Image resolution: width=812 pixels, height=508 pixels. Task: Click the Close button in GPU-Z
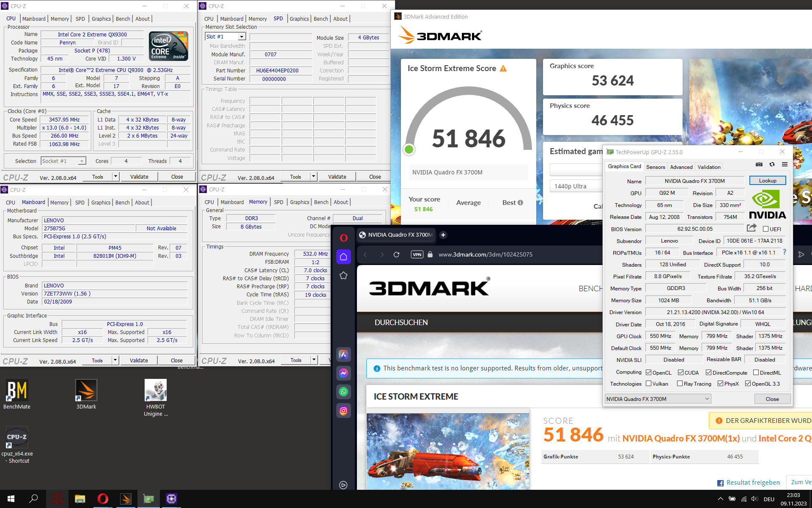pos(772,399)
